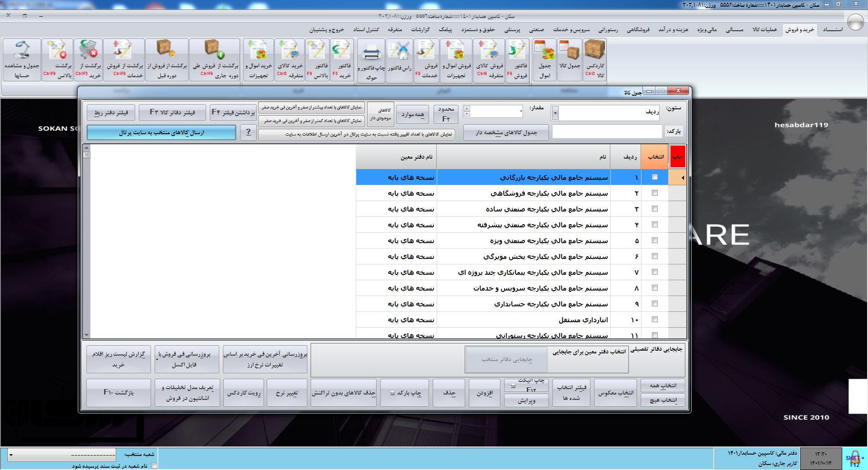
Task: Click the حذف (delete) button
Action: coord(449,393)
